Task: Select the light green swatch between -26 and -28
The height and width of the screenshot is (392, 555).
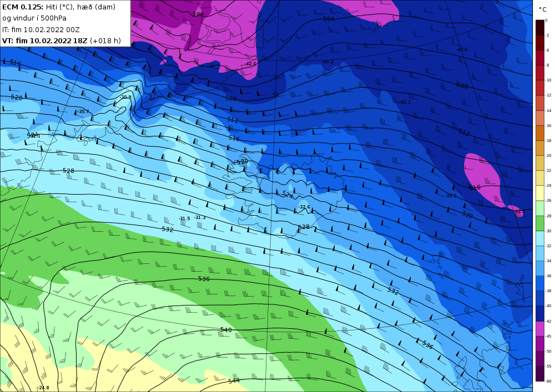Action: [x=540, y=208]
